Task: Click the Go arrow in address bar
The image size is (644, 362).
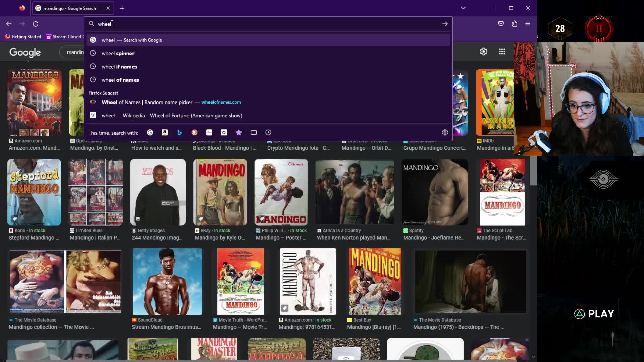Action: click(445, 24)
